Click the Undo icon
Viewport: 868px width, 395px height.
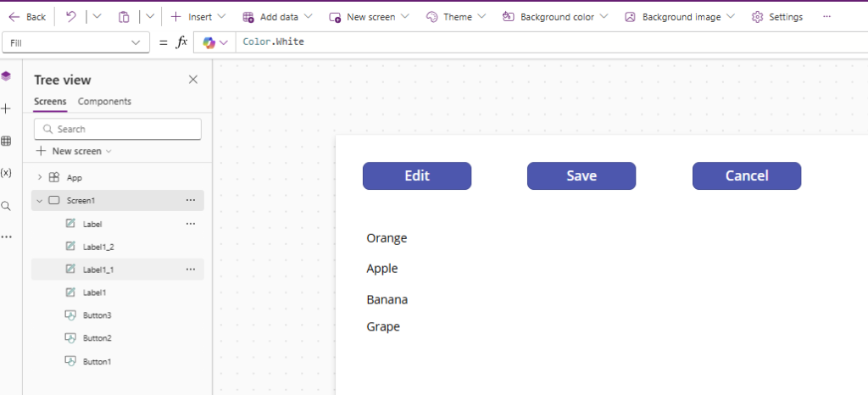click(x=71, y=17)
